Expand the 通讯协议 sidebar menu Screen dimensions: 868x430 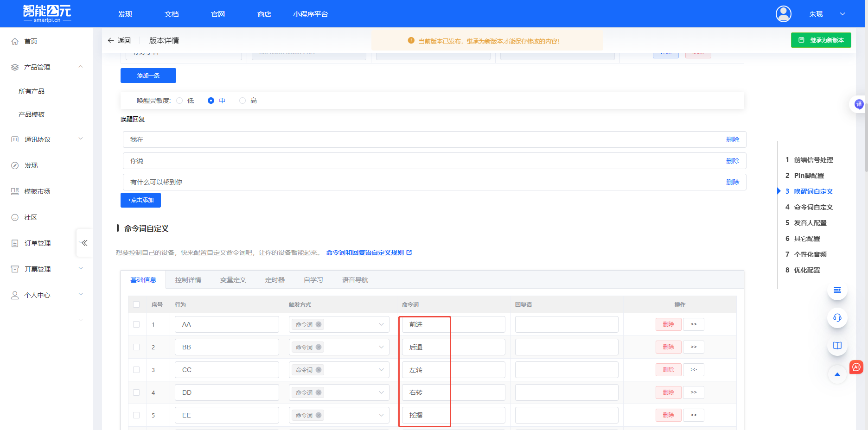pos(81,139)
